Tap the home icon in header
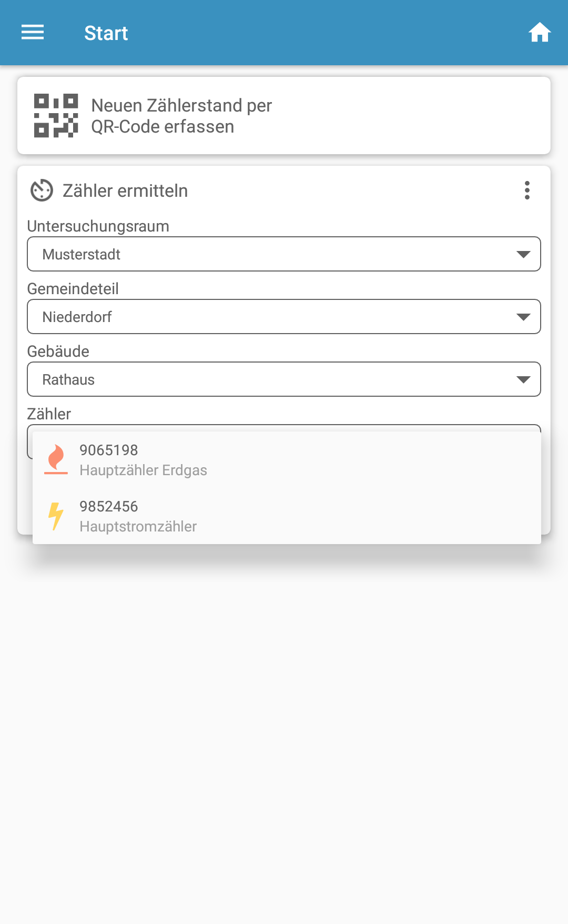Image resolution: width=568 pixels, height=924 pixels. [539, 33]
